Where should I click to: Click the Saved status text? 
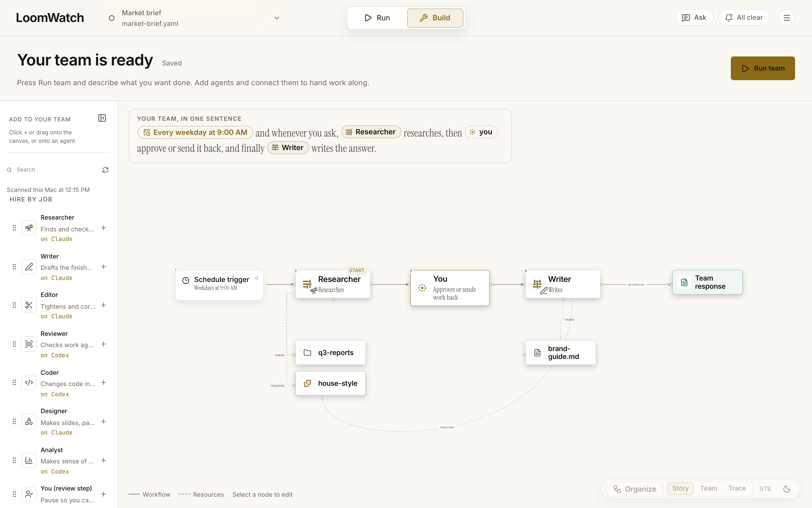[x=172, y=63]
